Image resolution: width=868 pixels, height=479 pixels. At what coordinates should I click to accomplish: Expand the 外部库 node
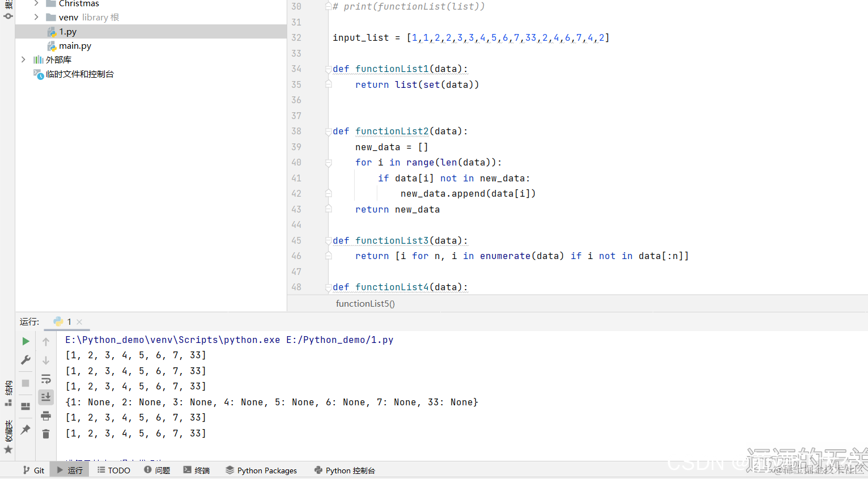tap(23, 60)
